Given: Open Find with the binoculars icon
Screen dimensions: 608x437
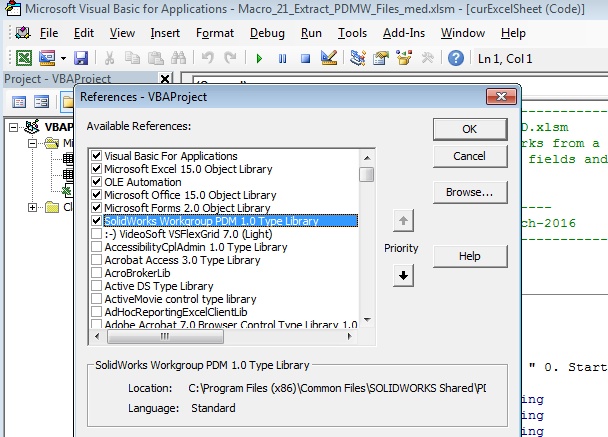Looking at the screenshot, I should (179, 59).
